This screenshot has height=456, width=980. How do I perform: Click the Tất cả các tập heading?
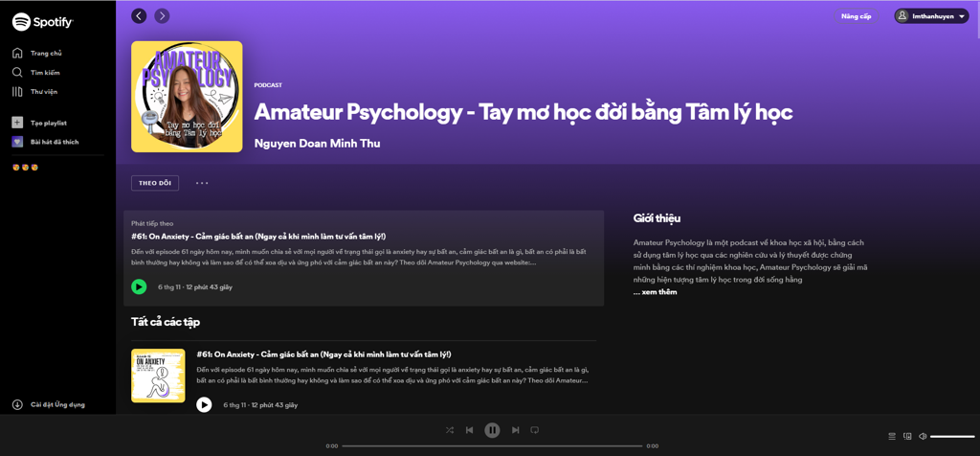click(166, 322)
